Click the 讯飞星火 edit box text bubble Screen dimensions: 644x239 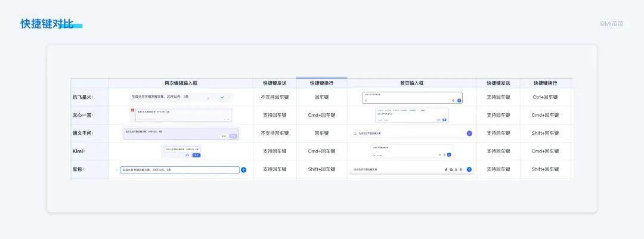click(x=181, y=97)
